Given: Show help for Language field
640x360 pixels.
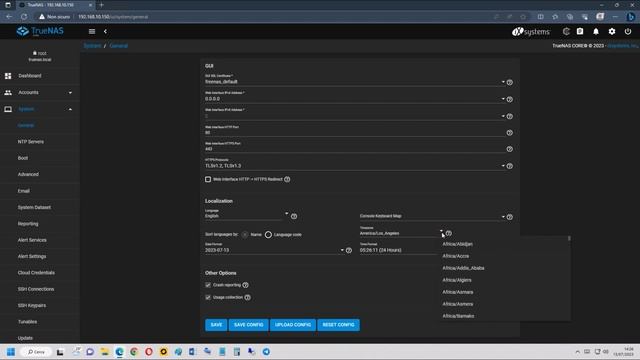Looking at the screenshot, I should 294,216.
